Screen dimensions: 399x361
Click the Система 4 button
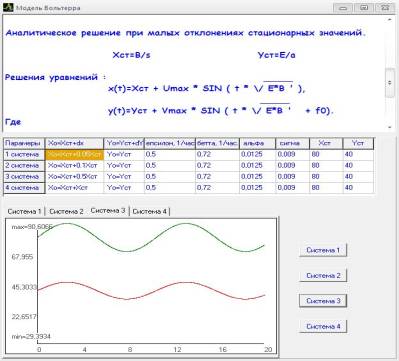[323, 326]
